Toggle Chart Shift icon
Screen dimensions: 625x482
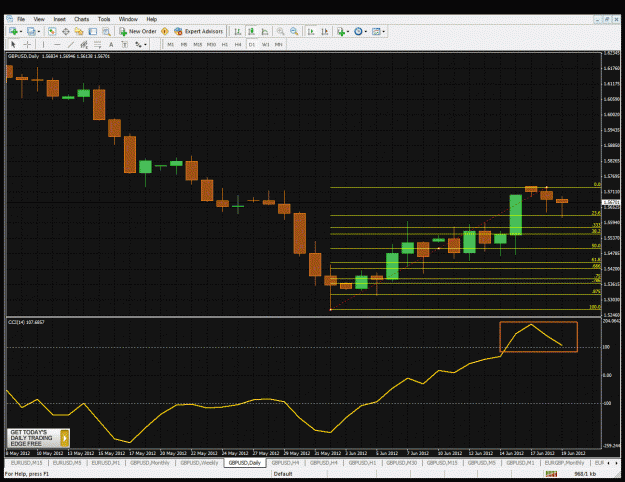(x=325, y=31)
